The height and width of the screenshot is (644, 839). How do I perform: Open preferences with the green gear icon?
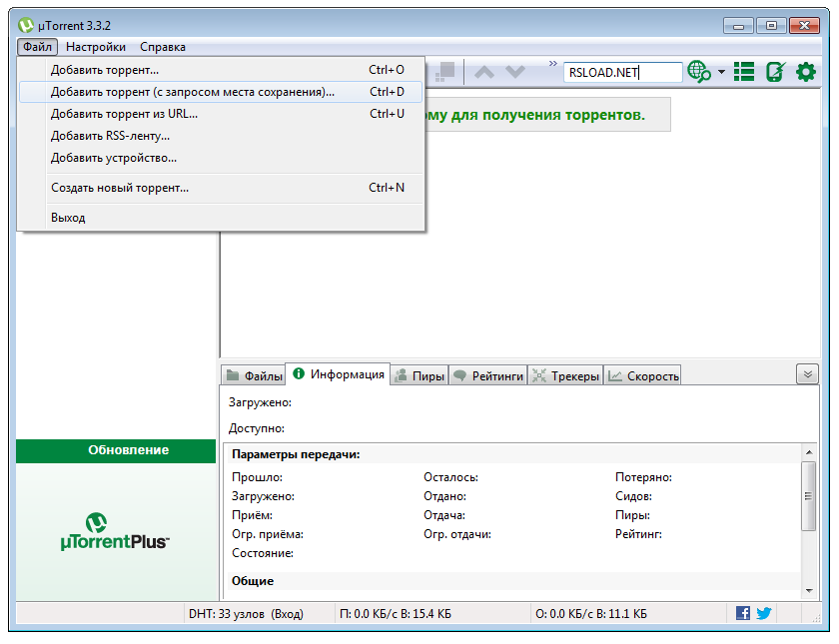tap(806, 72)
